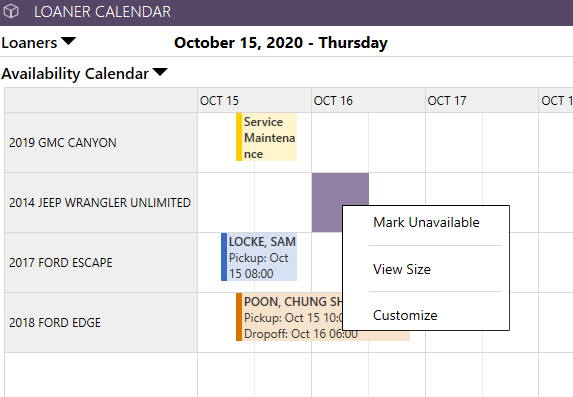Select the 2018 FORD EDGE row label
Image resolution: width=573 pixels, height=397 pixels.
point(101,322)
